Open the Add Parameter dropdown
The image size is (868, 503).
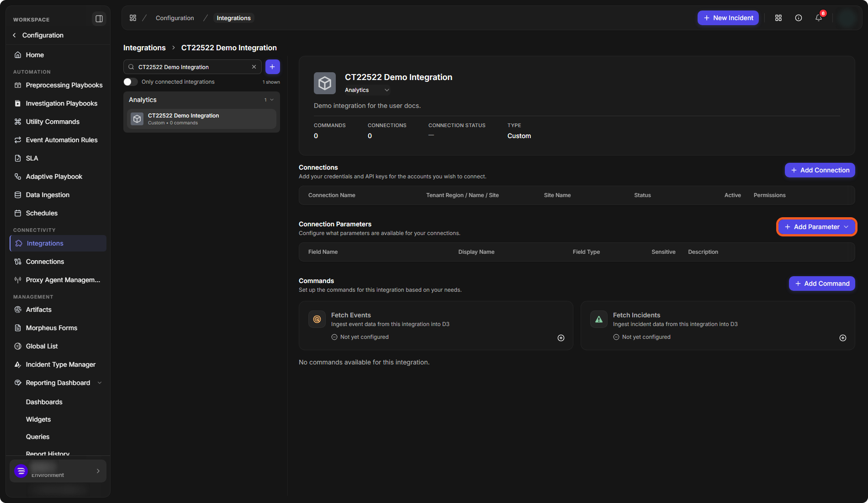pyautogui.click(x=817, y=227)
